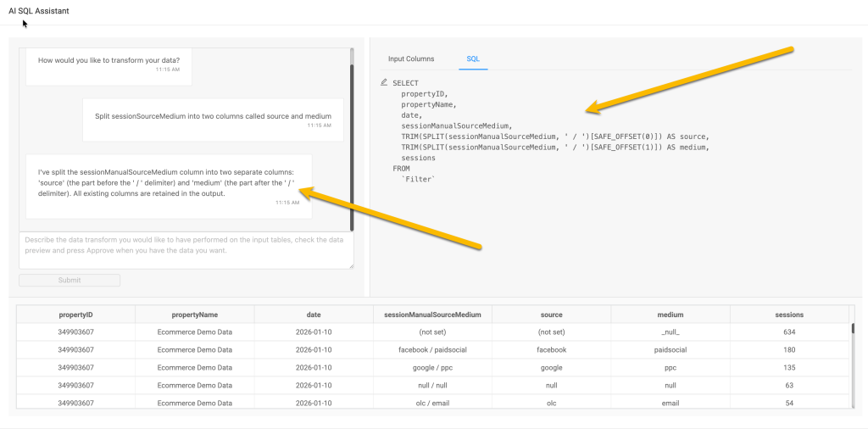
Task: Click the sessions value 54
Action: [789, 403]
